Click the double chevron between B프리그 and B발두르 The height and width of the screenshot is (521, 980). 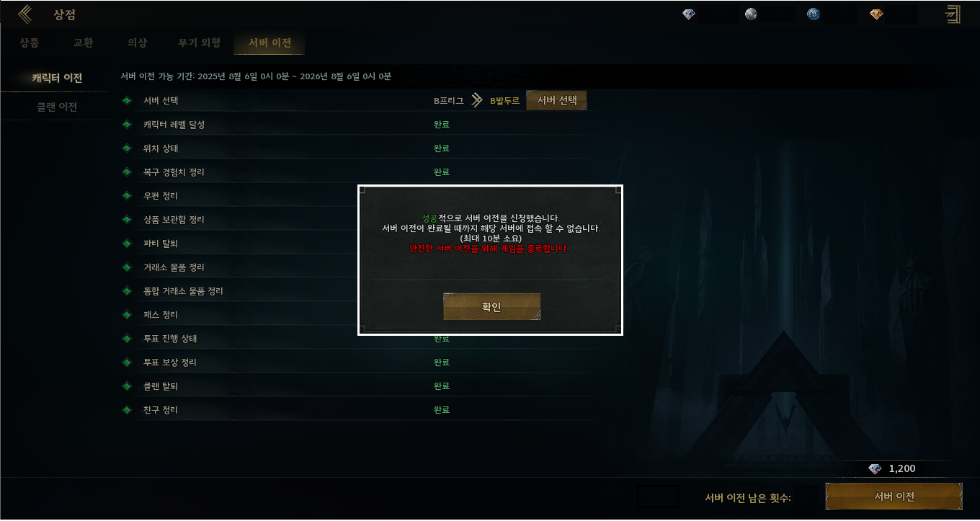click(476, 101)
